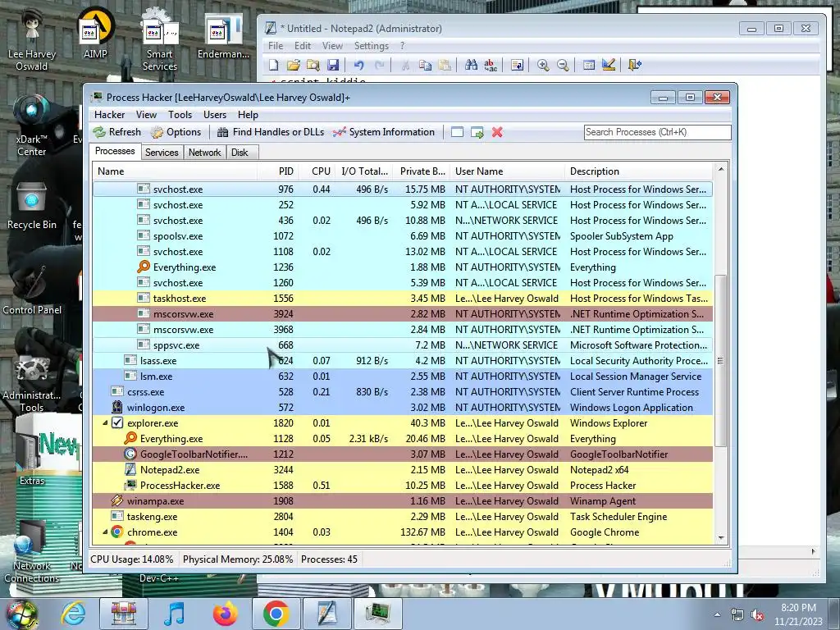
Task: Click the Exit door icon in Notepad2 toolbar
Action: 634,66
